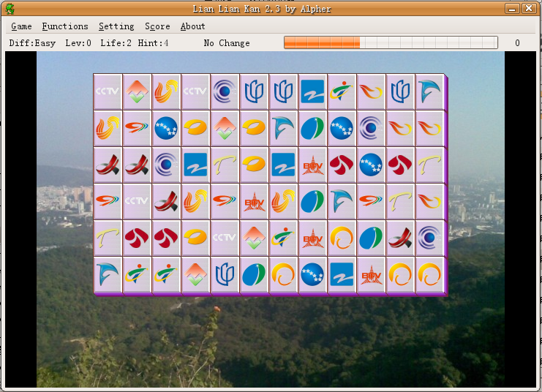Select the red ribbon tile in fifth row
This screenshot has height=392, width=542.
(400, 238)
